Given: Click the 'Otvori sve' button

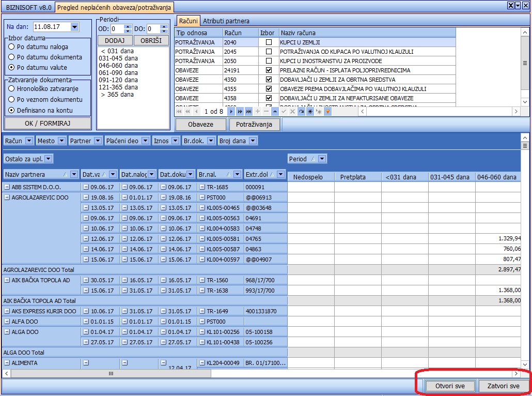Looking at the screenshot, I should (449, 386).
